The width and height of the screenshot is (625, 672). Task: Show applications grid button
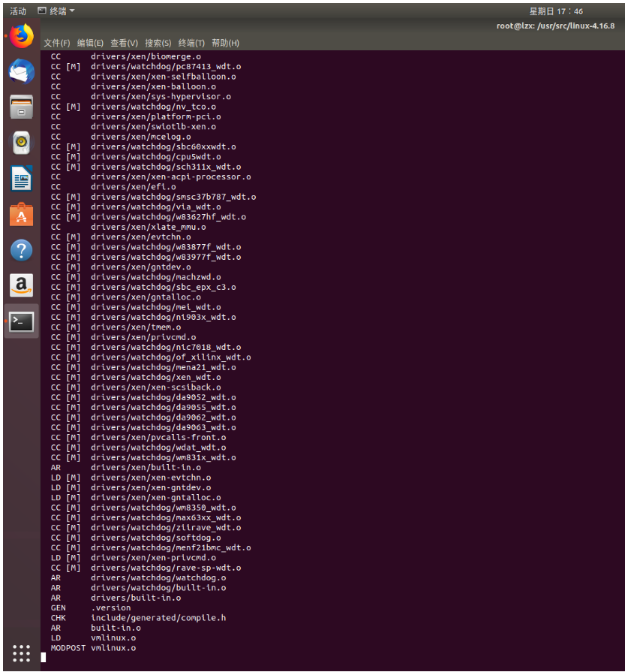[x=22, y=653]
